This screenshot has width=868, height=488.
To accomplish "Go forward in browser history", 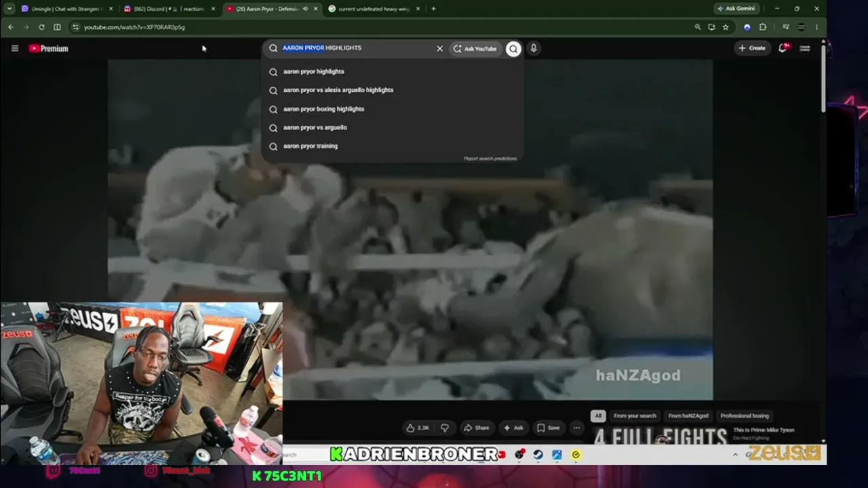I will (x=26, y=27).
